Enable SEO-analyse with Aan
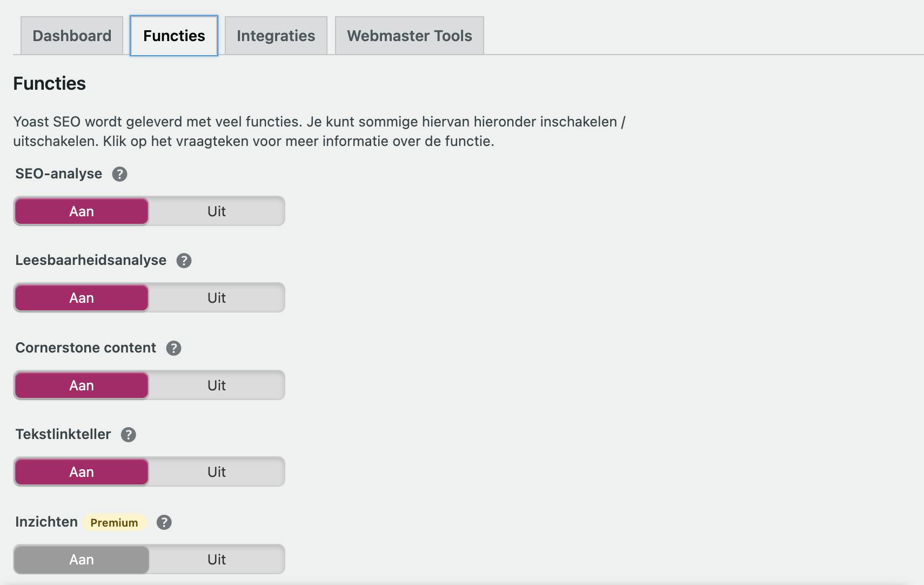The image size is (924, 585). (82, 211)
